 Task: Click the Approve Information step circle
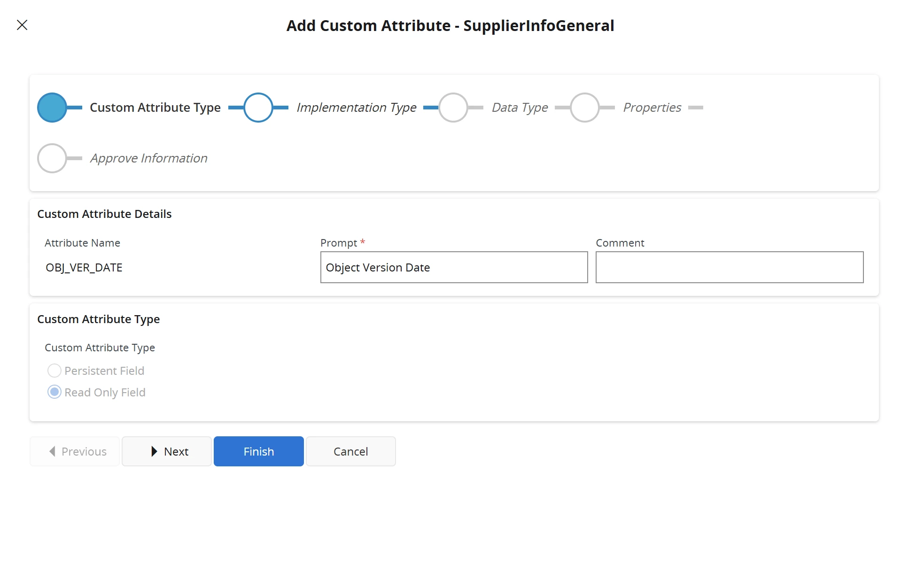click(x=52, y=158)
